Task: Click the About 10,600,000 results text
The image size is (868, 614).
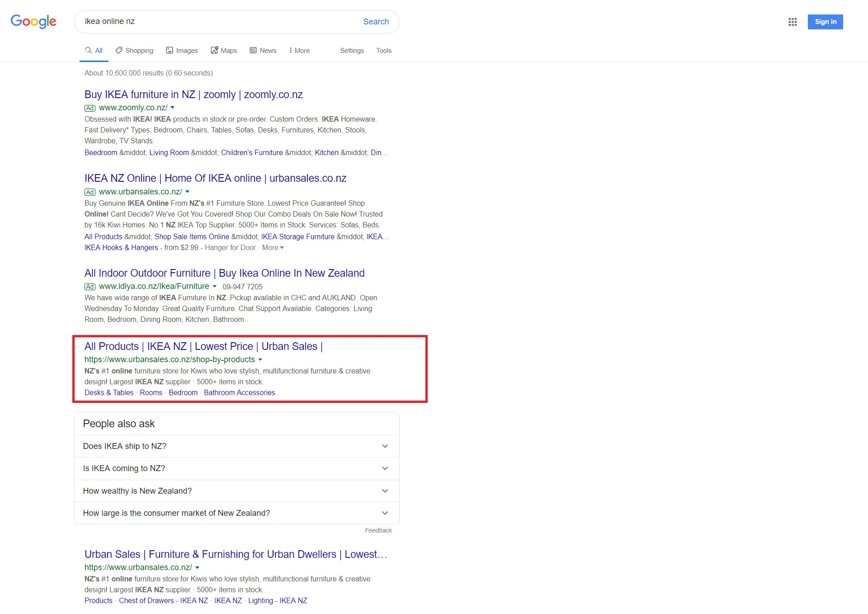Action: tap(148, 73)
